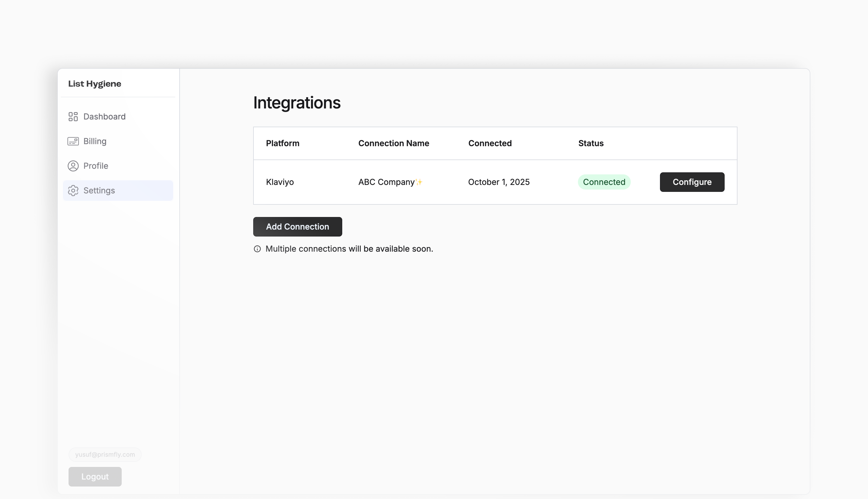Select the Settings menu label
Viewport: 868px width, 499px height.
99,191
